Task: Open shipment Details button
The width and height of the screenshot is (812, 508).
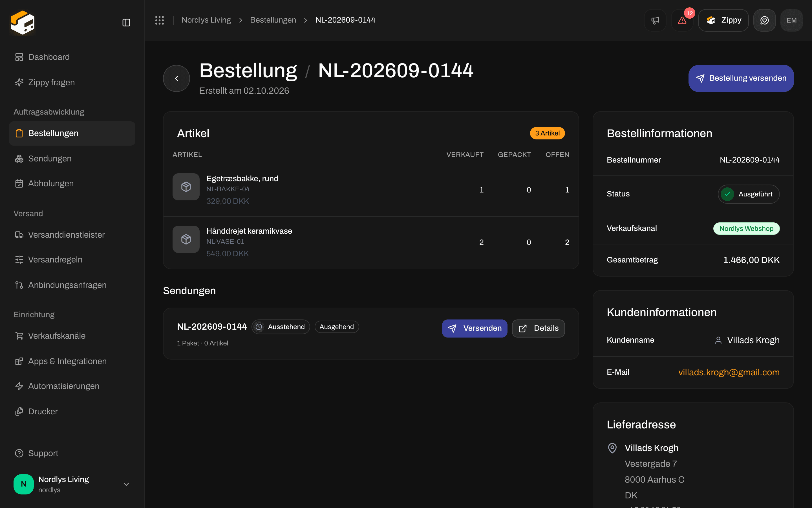Action: pos(538,328)
